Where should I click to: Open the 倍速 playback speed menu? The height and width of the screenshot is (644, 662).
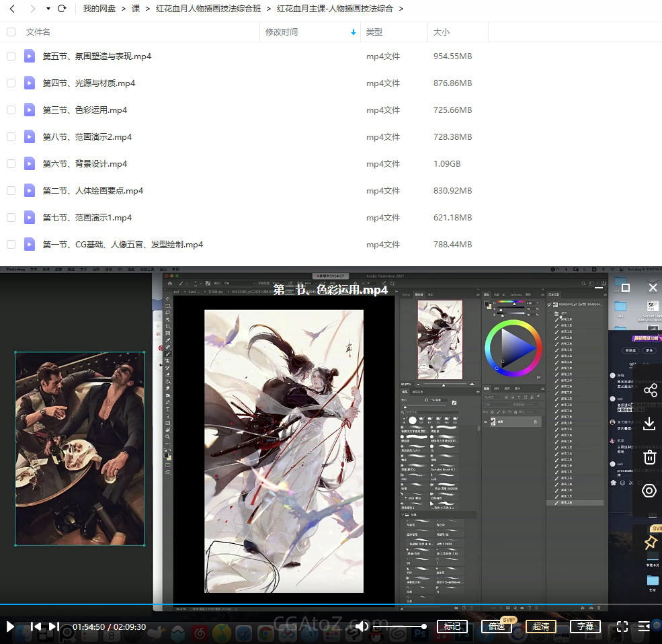tap(497, 627)
